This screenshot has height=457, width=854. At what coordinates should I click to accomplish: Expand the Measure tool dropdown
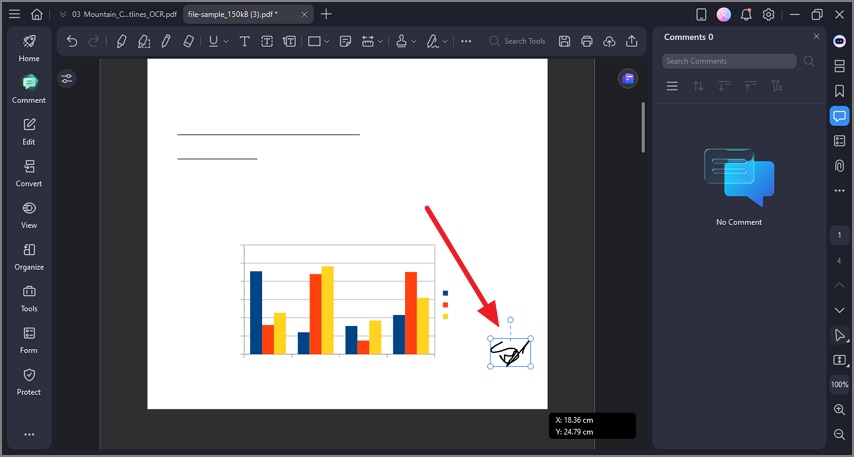[380, 41]
